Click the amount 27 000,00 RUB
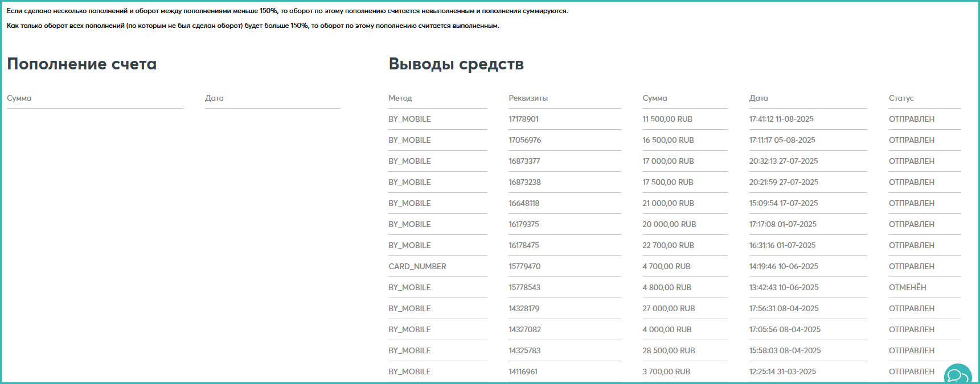 [669, 308]
